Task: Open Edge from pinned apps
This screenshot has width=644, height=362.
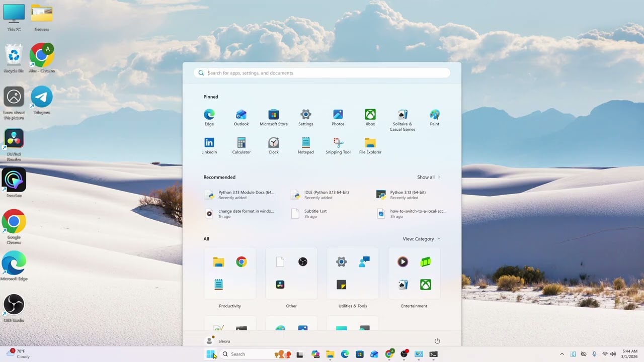Action: (x=209, y=118)
